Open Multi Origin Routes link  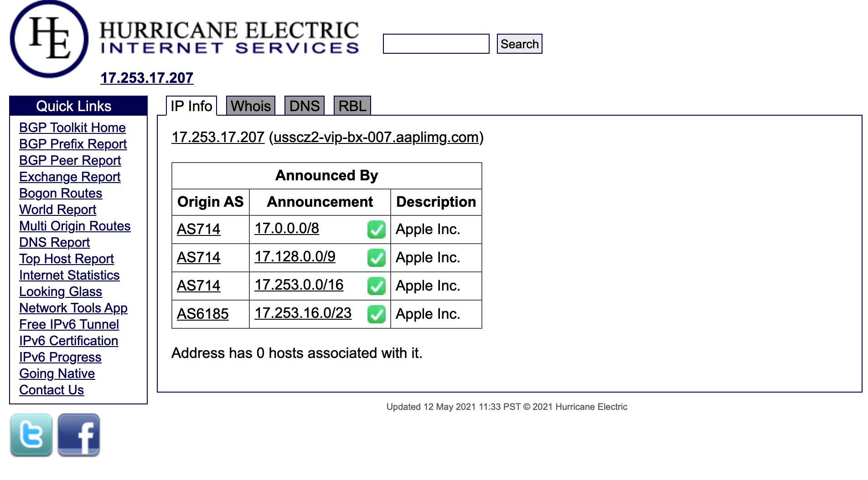(x=75, y=226)
